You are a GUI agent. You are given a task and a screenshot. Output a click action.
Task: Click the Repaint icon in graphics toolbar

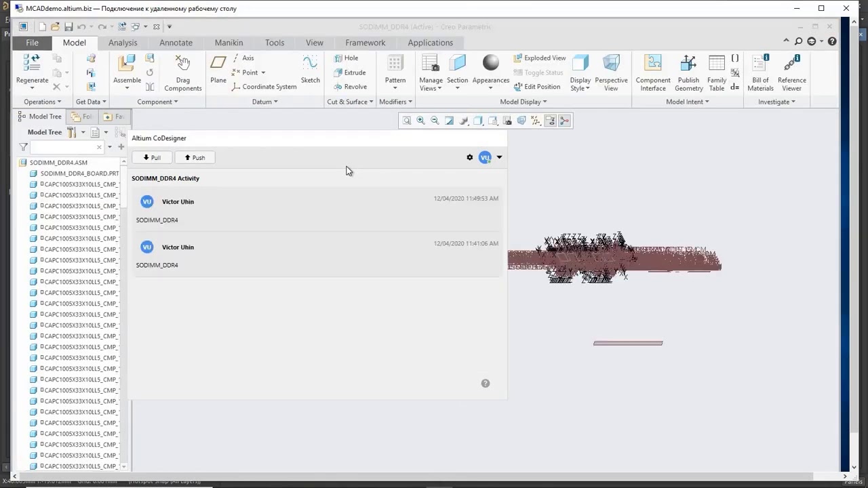click(x=449, y=121)
